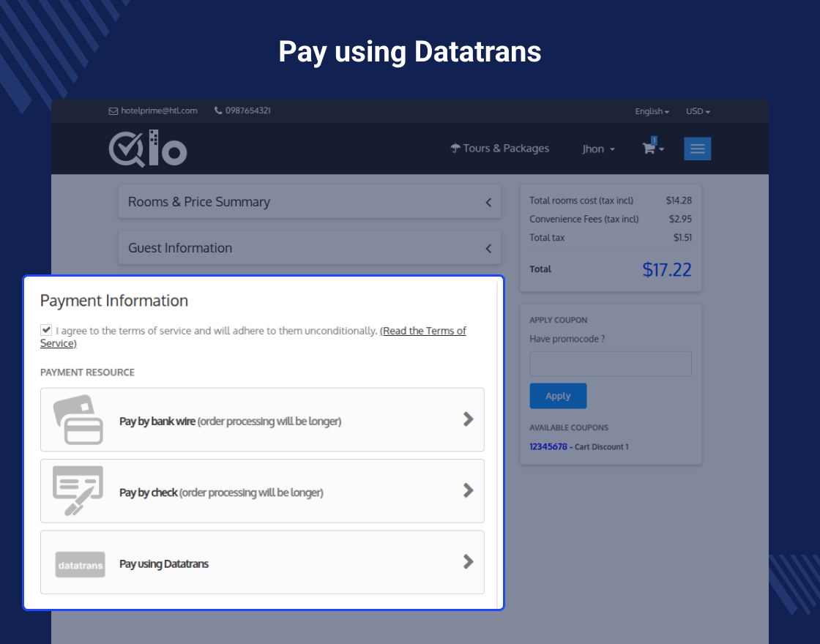Open the USD currency dropdown
This screenshot has width=820, height=644.
(x=698, y=111)
